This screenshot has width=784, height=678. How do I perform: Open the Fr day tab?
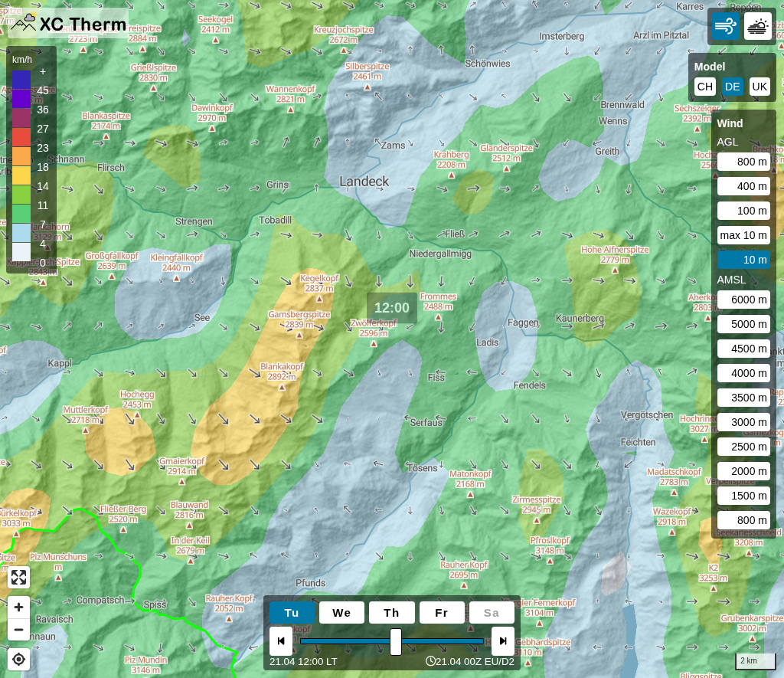(x=441, y=613)
